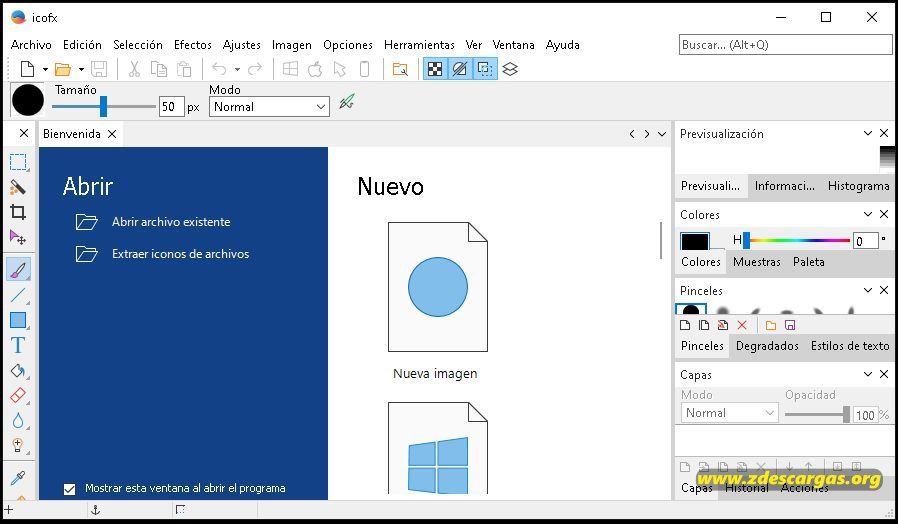Expand the document tab list chevron
Screen dimensions: 898x524
point(662,134)
